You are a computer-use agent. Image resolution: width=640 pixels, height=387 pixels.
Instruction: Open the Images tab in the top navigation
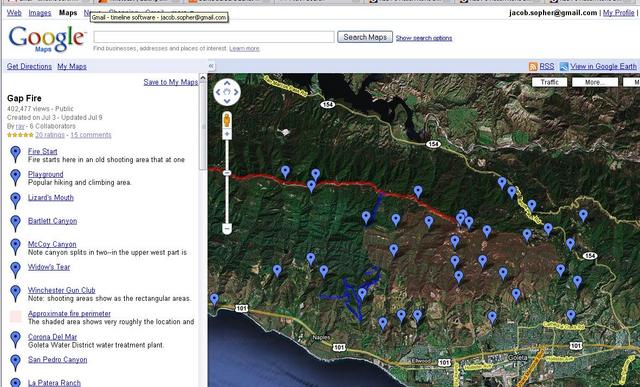click(40, 13)
